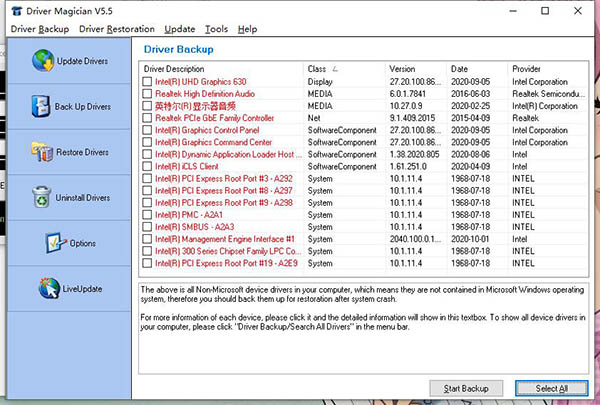Tick the Realtek PCIe GbE Family Controller checkbox

[x=147, y=118]
